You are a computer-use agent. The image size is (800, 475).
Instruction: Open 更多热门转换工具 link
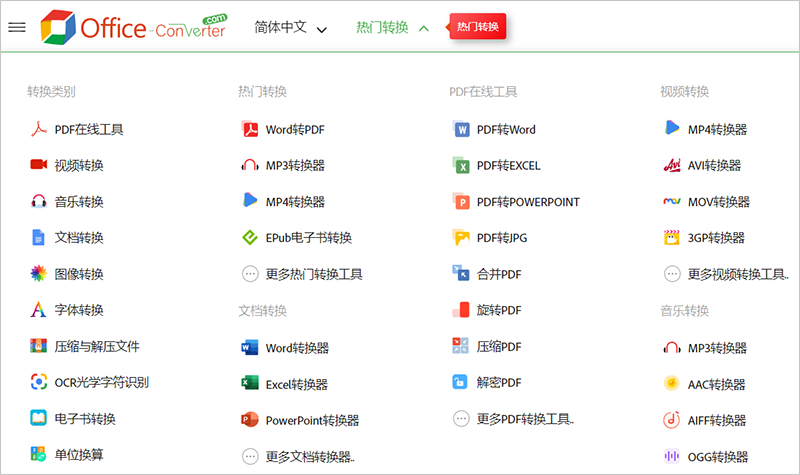302,274
